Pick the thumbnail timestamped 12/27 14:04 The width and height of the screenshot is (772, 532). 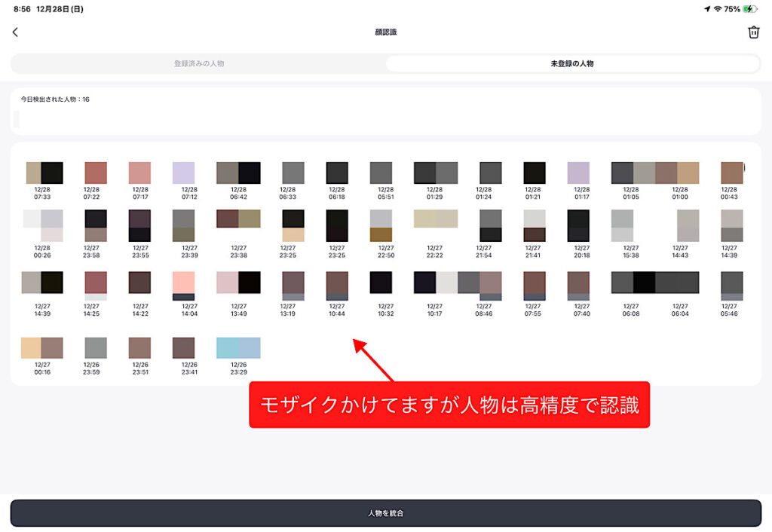[183, 286]
